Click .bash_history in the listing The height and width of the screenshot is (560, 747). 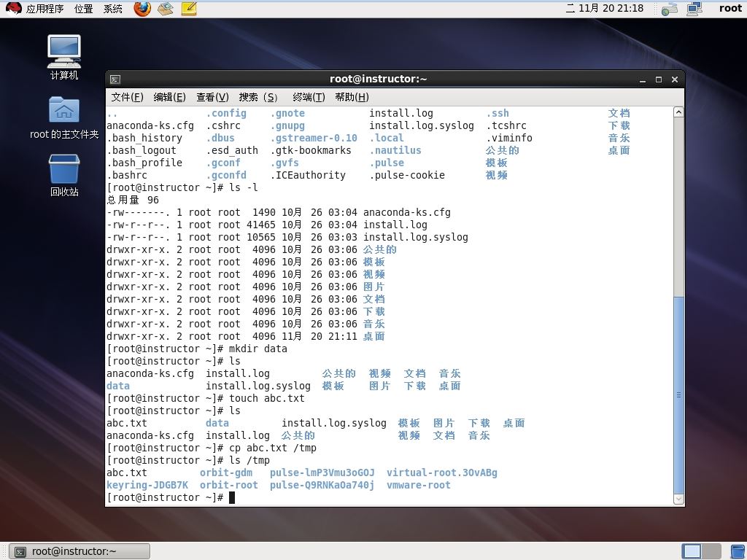144,138
